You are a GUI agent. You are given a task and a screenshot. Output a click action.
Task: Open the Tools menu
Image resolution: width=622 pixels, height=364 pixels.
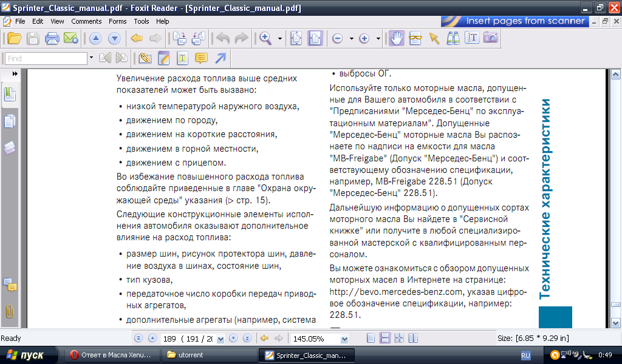(x=141, y=21)
